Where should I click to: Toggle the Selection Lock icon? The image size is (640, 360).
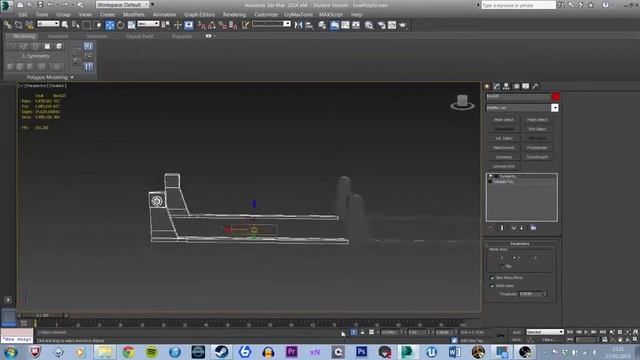tap(362, 332)
